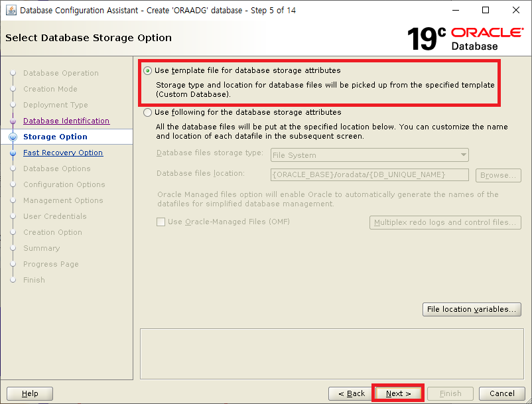Click the final Finish step in sidebar

coord(34,280)
